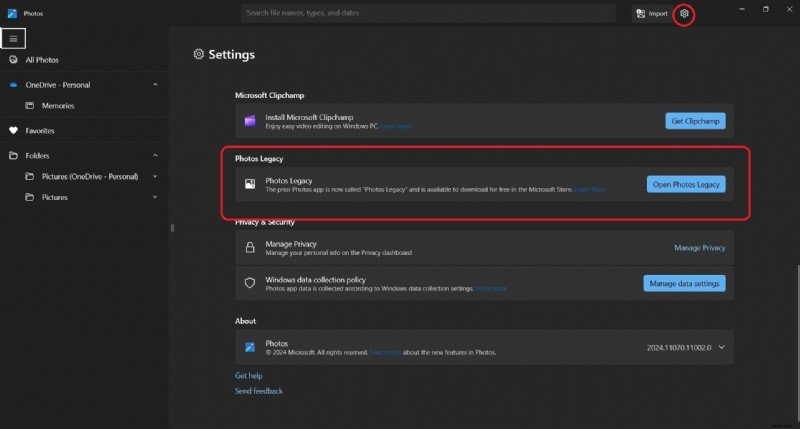Close the Photos window
Viewport: 800px width, 429px height.
tap(789, 9)
